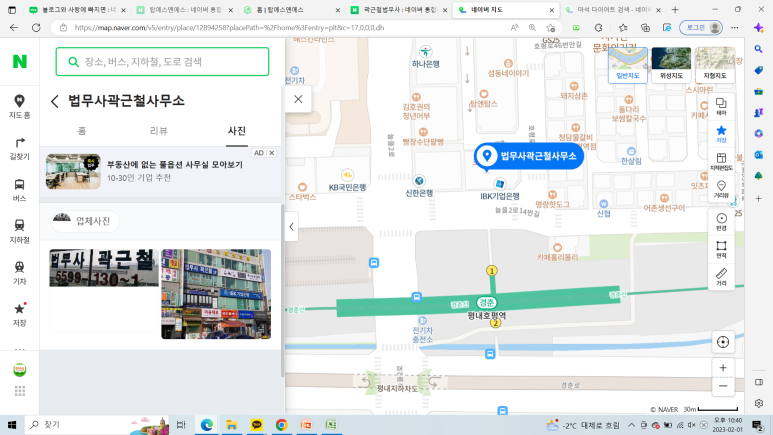
Task: Open the Naver N logo home
Action: click(20, 61)
